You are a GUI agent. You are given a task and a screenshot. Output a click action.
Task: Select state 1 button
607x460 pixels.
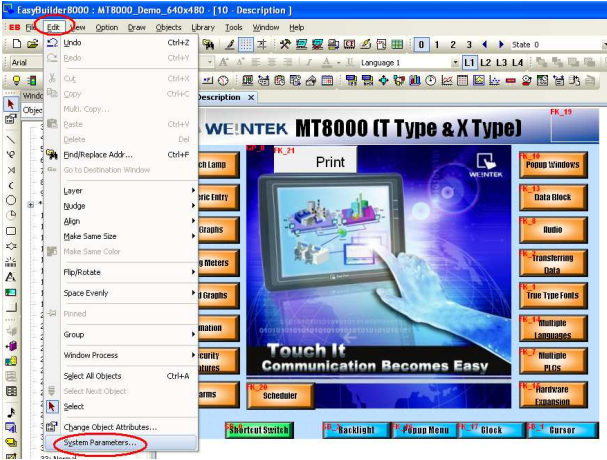(437, 45)
